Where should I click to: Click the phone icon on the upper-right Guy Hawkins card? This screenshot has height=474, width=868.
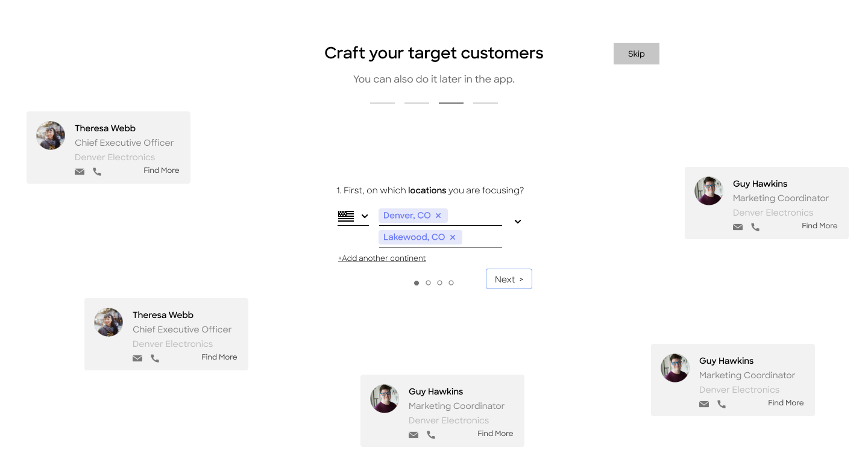click(755, 227)
